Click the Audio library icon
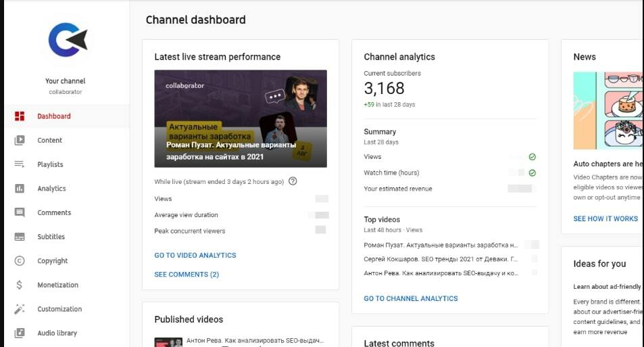The height and width of the screenshot is (347, 644). [x=20, y=333]
